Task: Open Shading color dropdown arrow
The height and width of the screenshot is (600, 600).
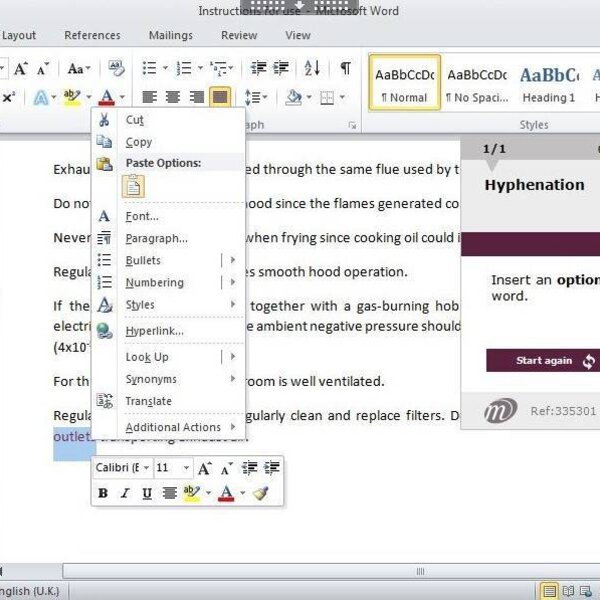Action: point(309,97)
